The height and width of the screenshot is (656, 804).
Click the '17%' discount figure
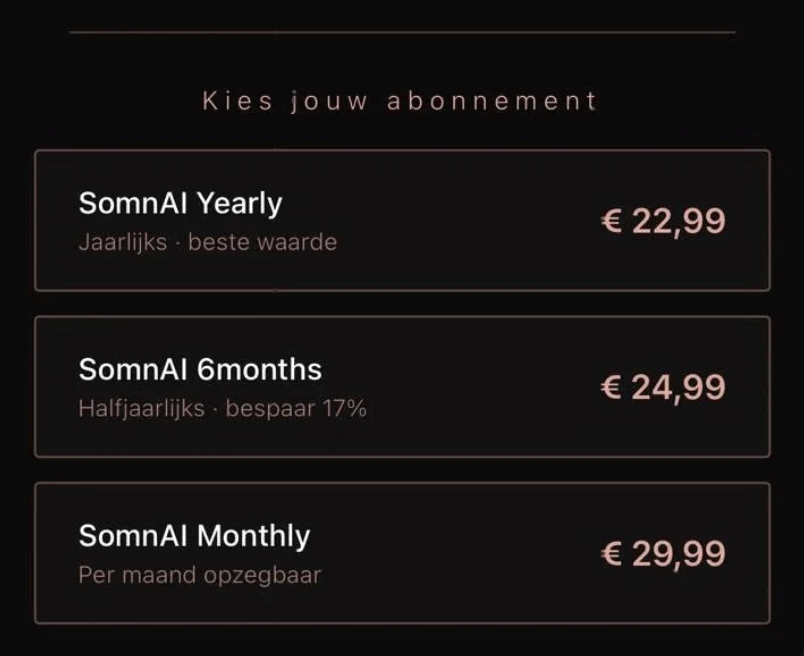[x=344, y=408]
